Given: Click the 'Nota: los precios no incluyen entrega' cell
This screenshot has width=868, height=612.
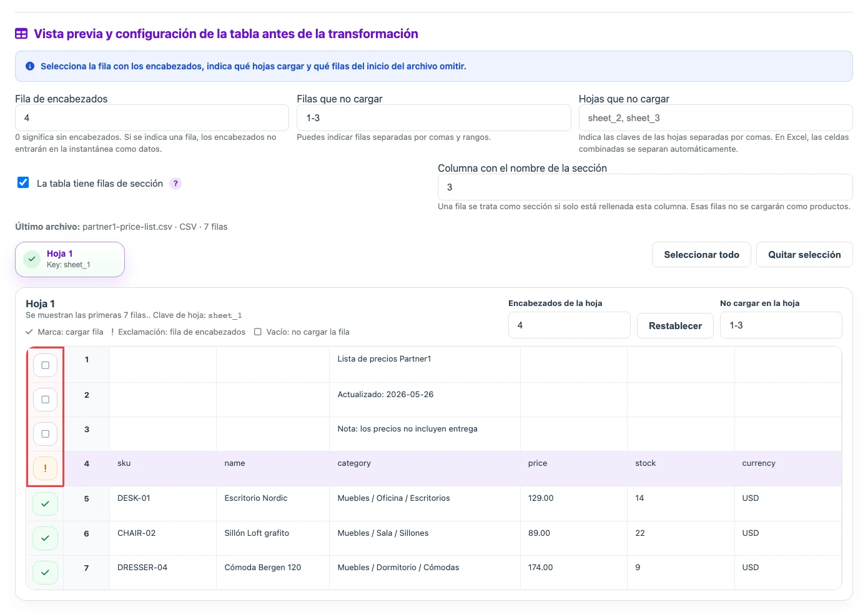Looking at the screenshot, I should tap(425, 434).
